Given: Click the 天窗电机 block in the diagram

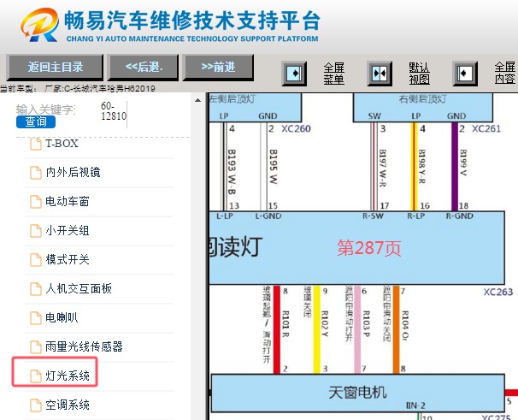Looking at the screenshot, I should tap(358, 393).
